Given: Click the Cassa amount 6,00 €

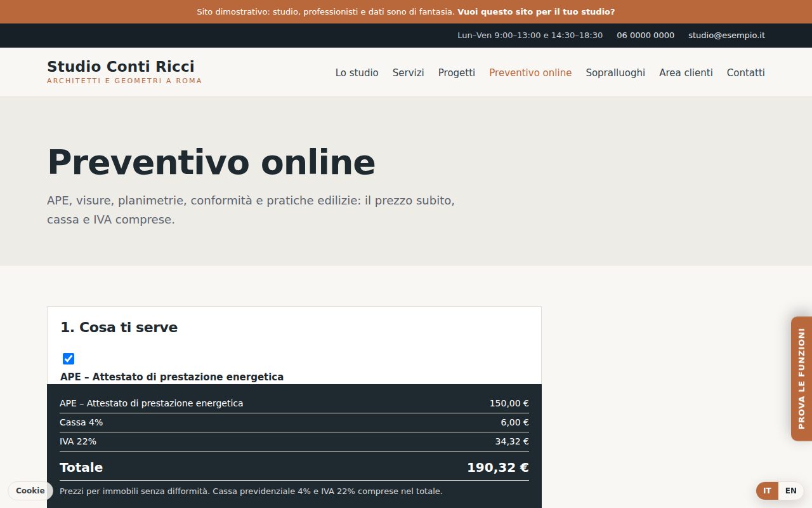Looking at the screenshot, I should click(x=514, y=422).
